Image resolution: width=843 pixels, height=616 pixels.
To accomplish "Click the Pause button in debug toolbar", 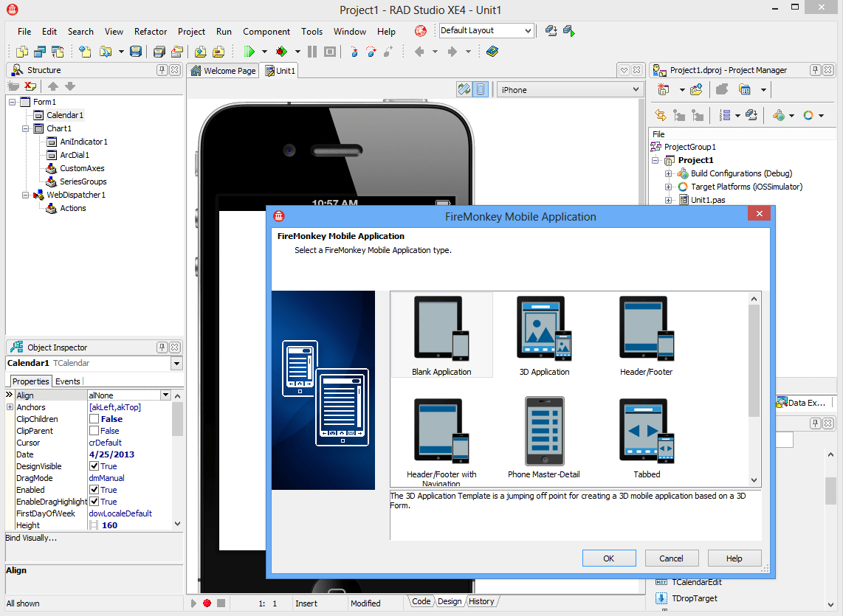I will [312, 52].
